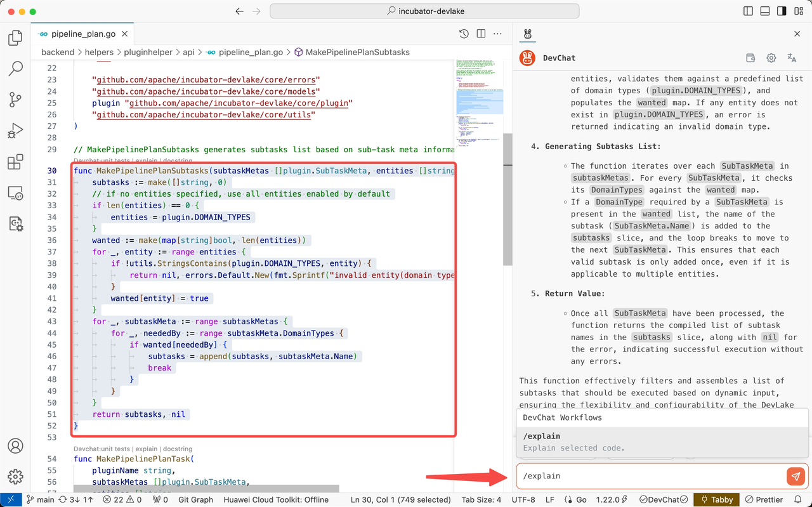
Task: Select the DevChat rabbit panel tab
Action: [527, 34]
